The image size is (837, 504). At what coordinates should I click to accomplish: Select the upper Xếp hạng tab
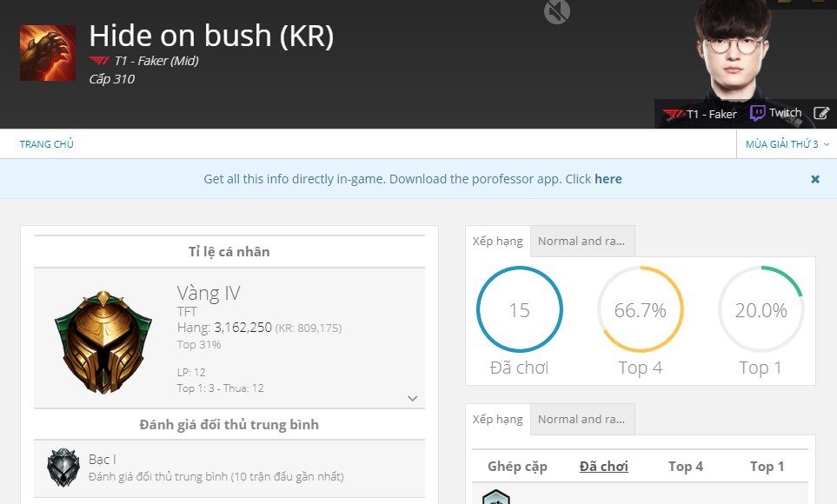click(x=497, y=242)
